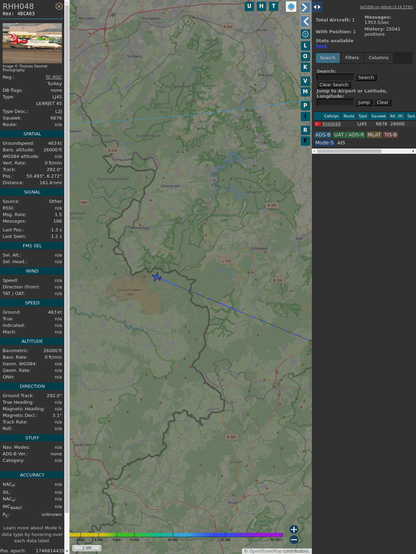Image resolution: width=416 pixels, height=554 pixels.
Task: Switch to the Columns tab
Action: tap(378, 58)
